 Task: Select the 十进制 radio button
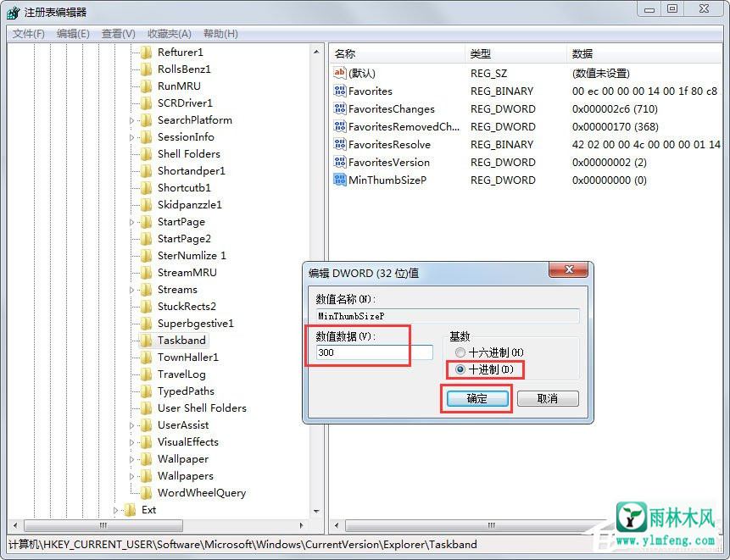point(460,369)
